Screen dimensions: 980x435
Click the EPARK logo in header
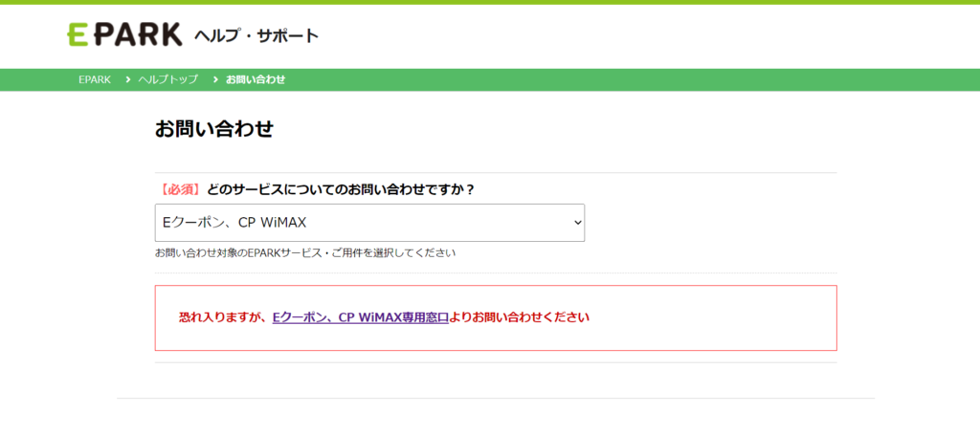[x=124, y=34]
